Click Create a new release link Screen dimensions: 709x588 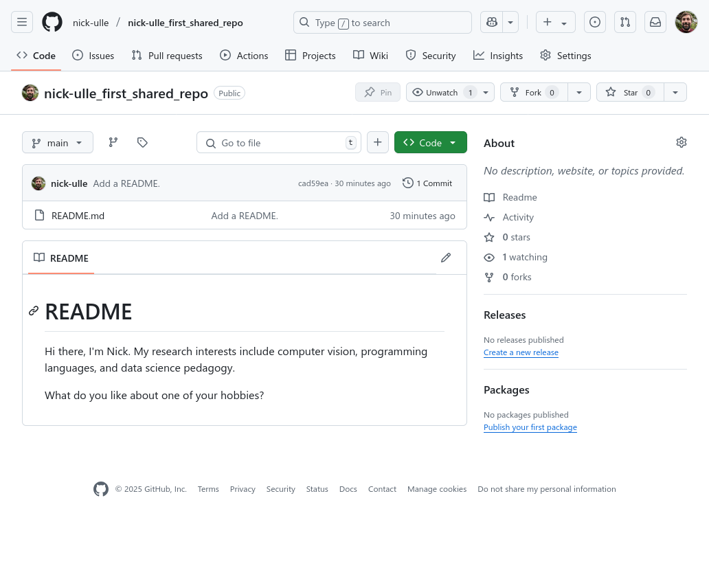[x=521, y=352]
